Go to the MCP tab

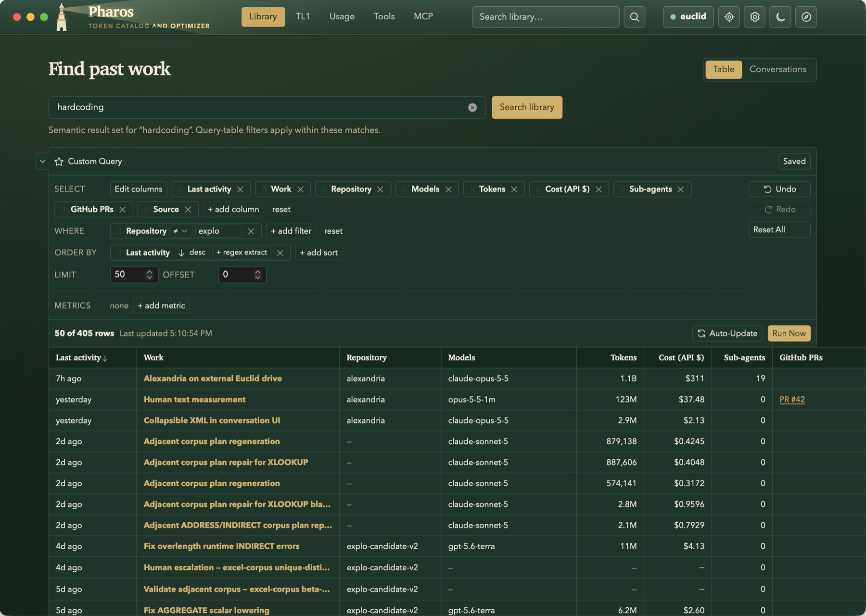[423, 17]
